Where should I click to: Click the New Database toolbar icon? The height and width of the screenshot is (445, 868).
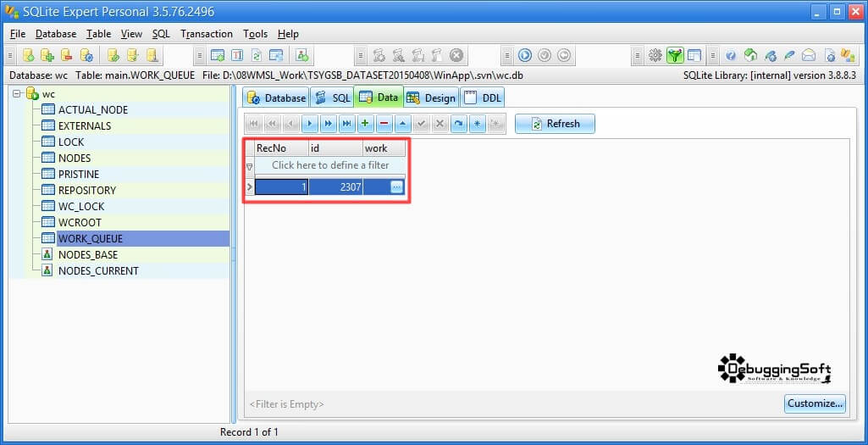coord(29,55)
